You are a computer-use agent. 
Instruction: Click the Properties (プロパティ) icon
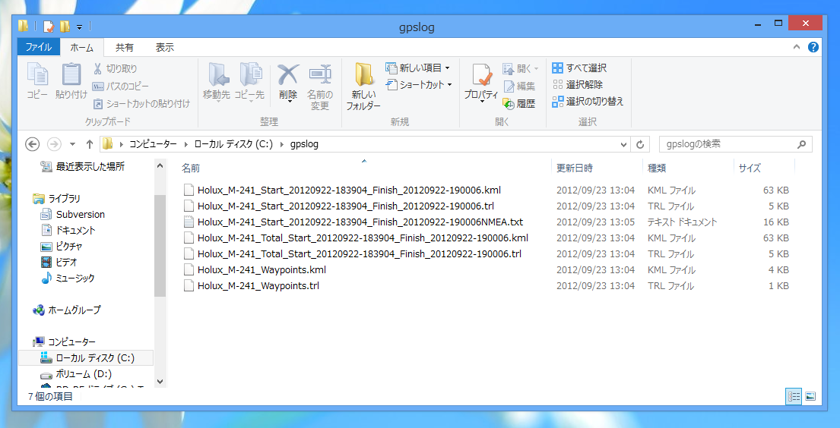click(x=482, y=75)
